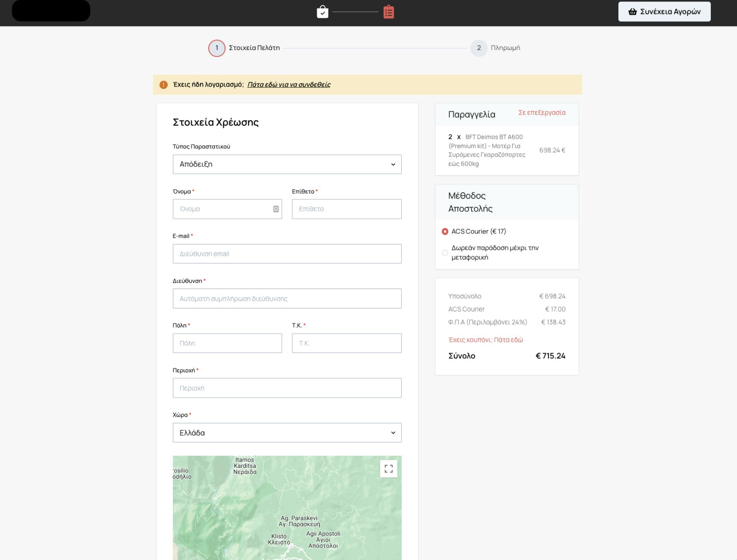Focus the E-mail address input field
The height and width of the screenshot is (560, 737).
(x=287, y=254)
